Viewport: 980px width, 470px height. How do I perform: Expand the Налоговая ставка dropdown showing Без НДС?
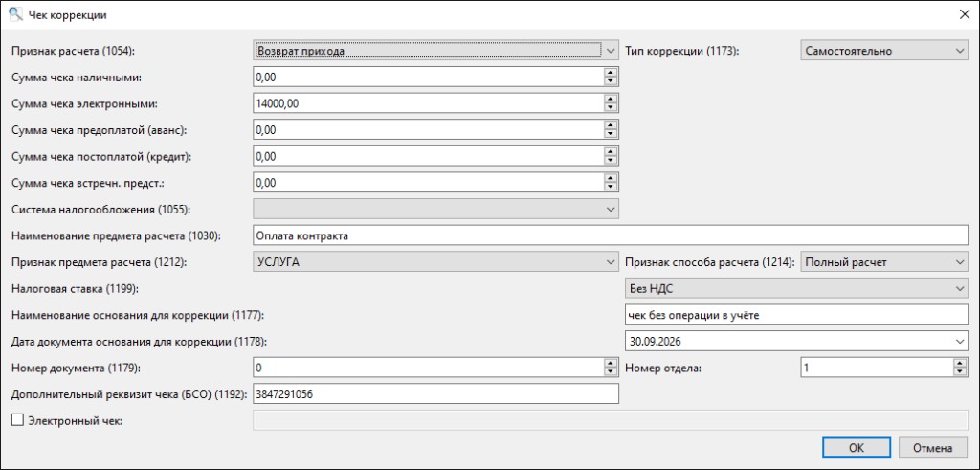coord(796,288)
